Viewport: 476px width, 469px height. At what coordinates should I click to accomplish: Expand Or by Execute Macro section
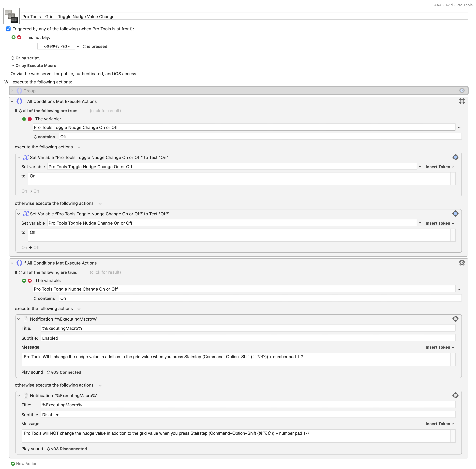coord(34,65)
